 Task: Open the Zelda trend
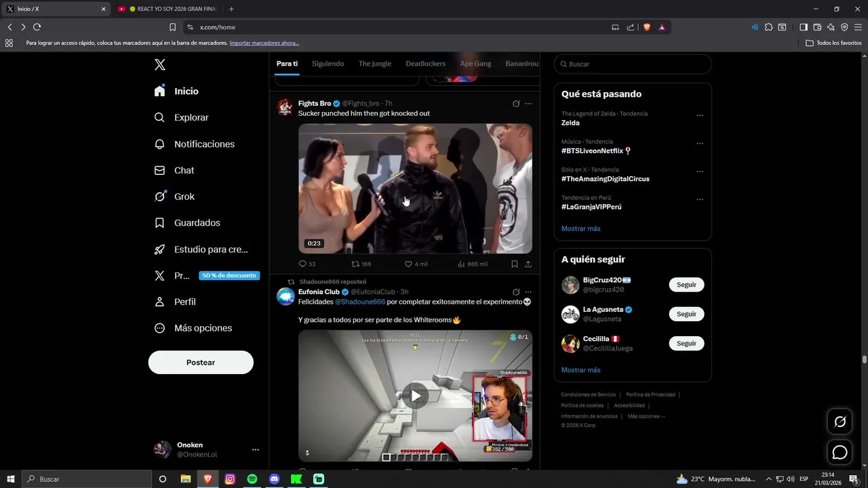pyautogui.click(x=570, y=123)
